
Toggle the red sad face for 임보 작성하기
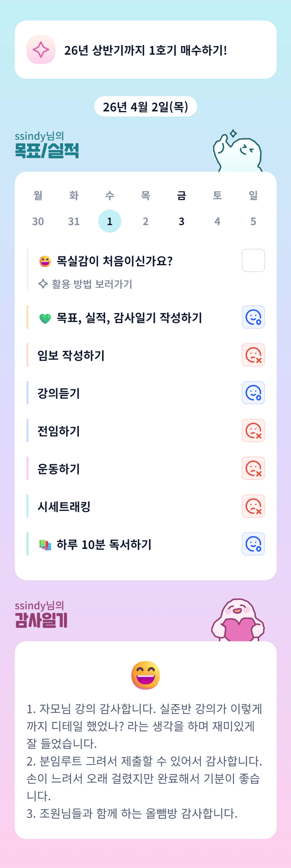(x=253, y=355)
